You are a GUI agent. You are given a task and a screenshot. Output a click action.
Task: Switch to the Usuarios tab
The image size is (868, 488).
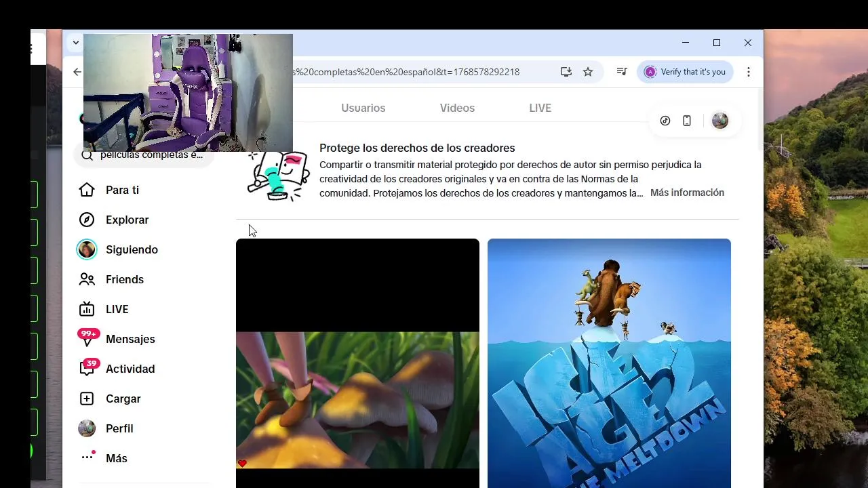coord(363,108)
